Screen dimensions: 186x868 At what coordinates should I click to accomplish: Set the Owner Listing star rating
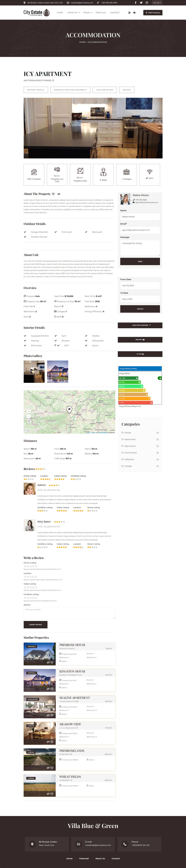point(30,566)
